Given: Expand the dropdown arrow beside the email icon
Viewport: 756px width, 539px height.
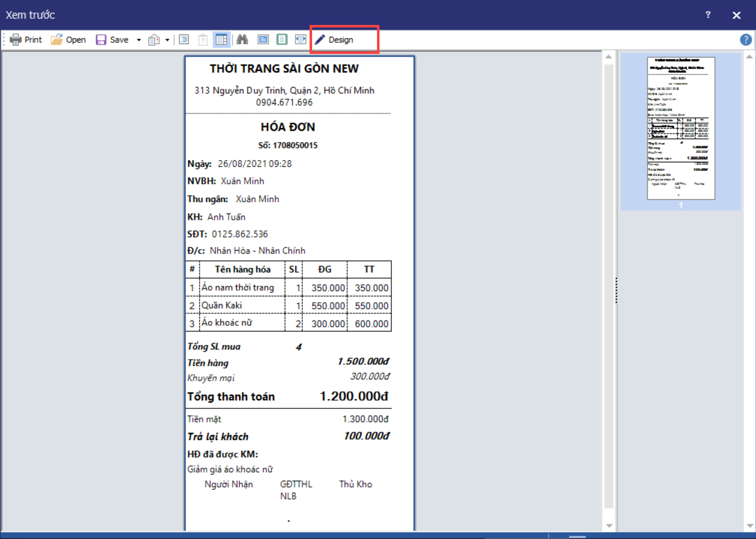Looking at the screenshot, I should [167, 40].
